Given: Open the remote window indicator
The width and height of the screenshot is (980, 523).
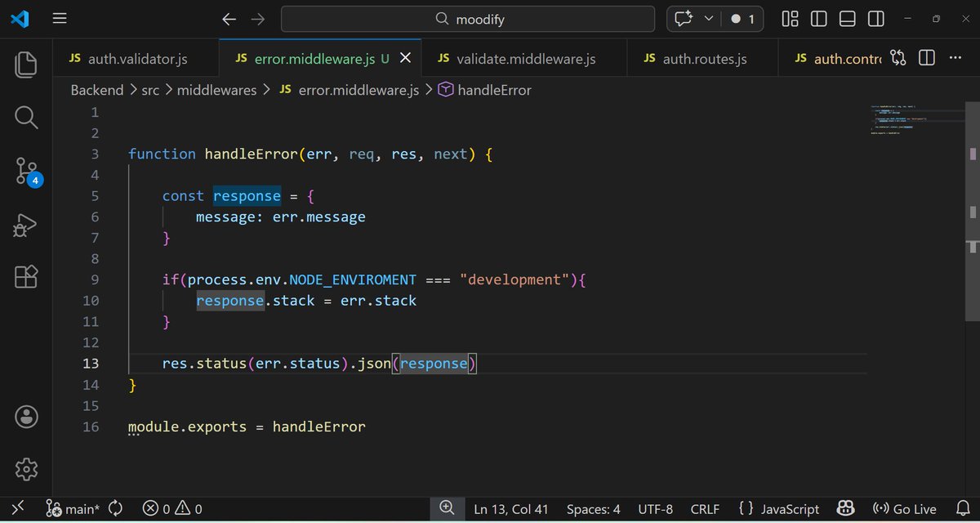Looking at the screenshot, I should tap(19, 509).
